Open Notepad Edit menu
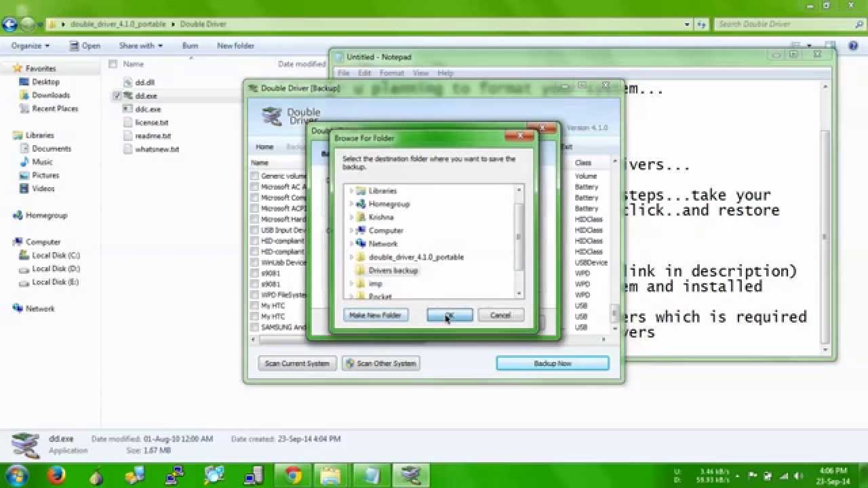Screen dimensions: 868x488 365,73
